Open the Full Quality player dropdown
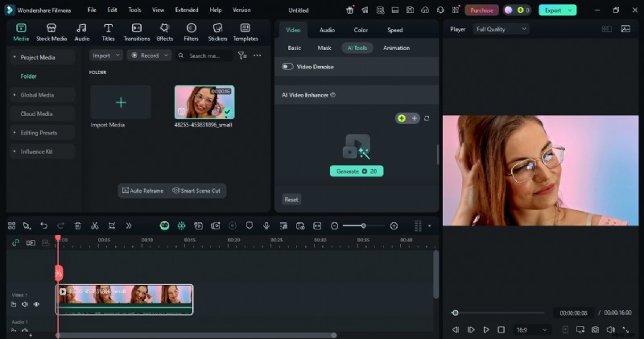 [500, 29]
